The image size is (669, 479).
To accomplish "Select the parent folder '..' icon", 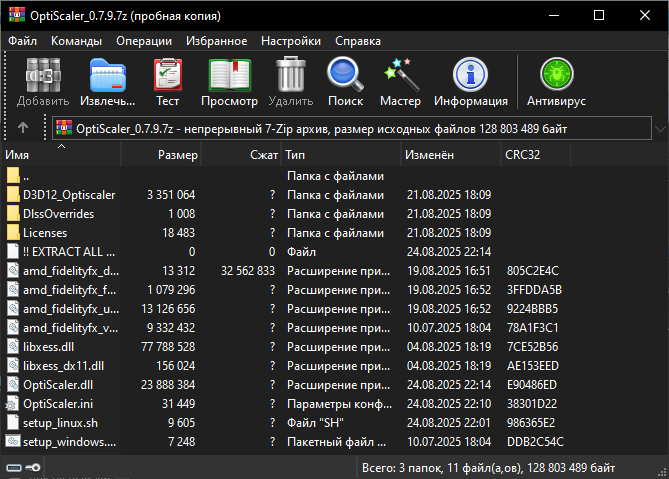I will click(13, 175).
